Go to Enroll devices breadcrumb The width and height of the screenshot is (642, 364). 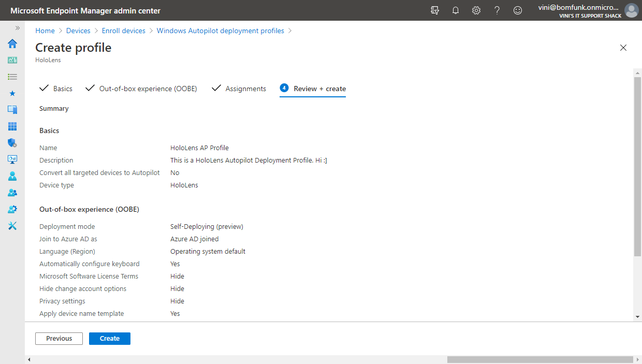(x=124, y=31)
